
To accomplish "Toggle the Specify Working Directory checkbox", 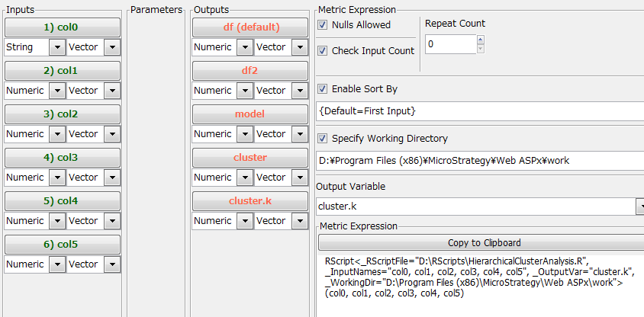I will [323, 139].
